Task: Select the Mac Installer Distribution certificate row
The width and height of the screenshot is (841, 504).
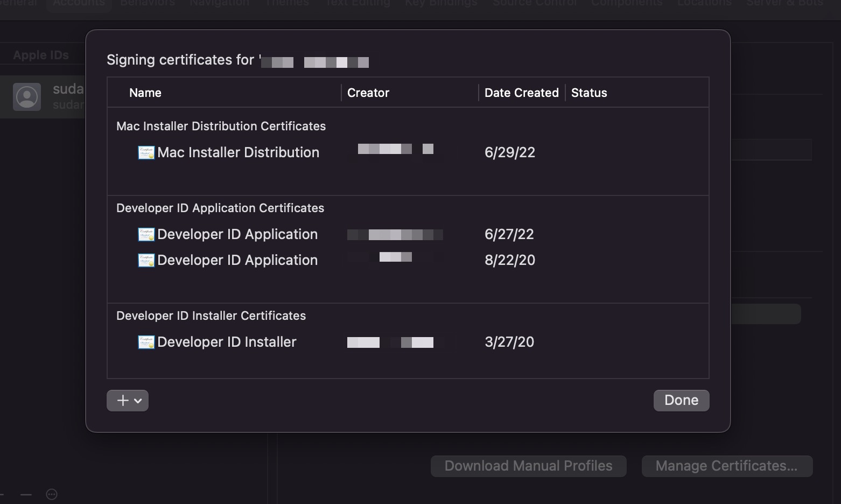Action: coord(237,152)
